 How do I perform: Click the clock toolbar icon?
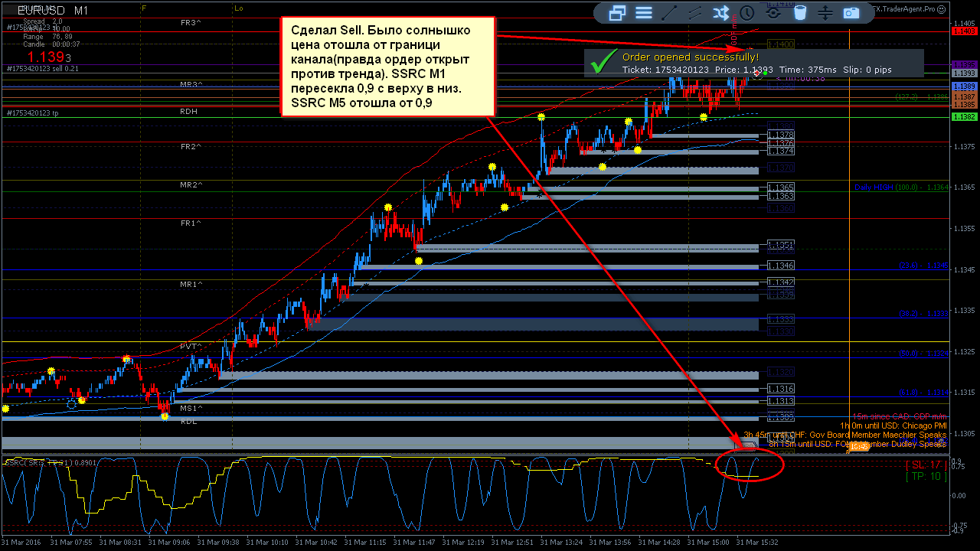pos(746,12)
